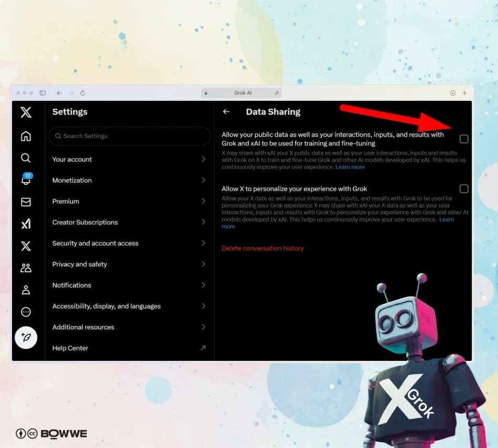The width and height of the screenshot is (498, 448).
Task: Open More circle ellipsis icon
Action: tap(26, 312)
